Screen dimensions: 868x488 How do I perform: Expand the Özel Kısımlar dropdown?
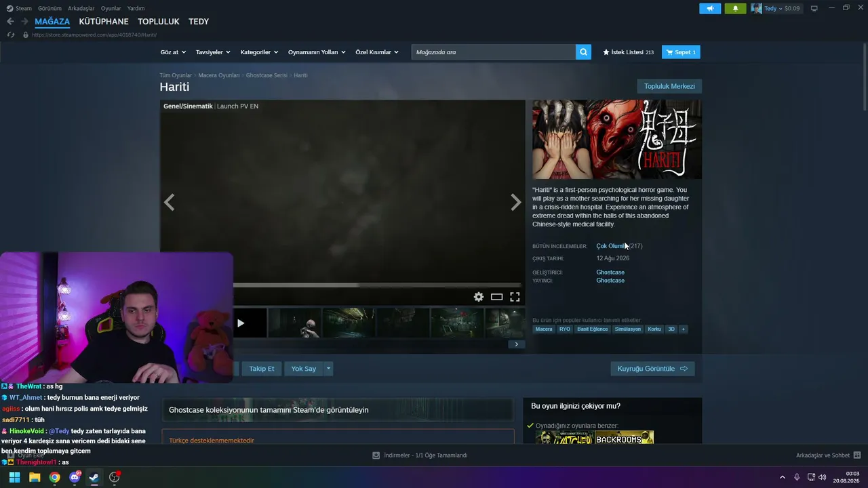377,52
